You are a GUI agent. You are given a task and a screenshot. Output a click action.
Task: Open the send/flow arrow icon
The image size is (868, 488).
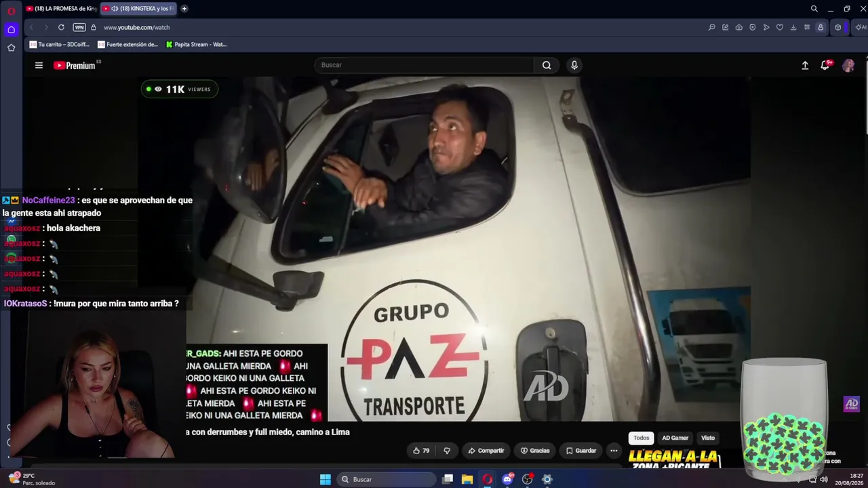click(766, 27)
